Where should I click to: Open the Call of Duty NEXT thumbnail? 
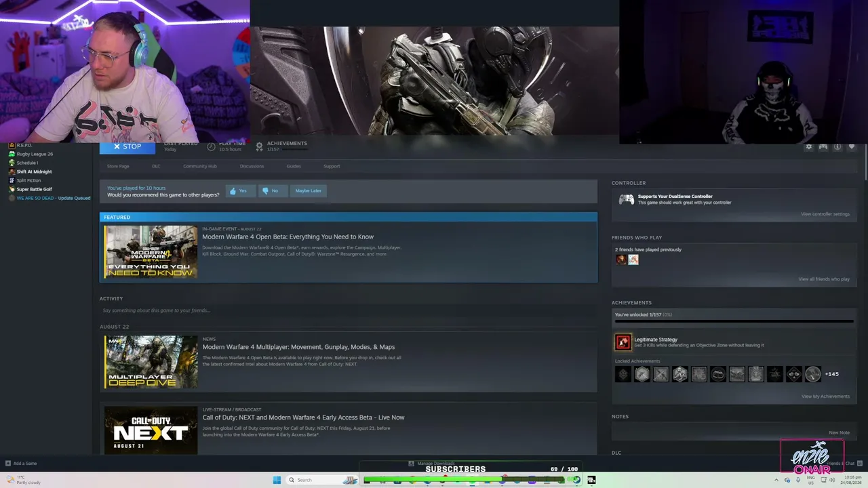pos(151,430)
